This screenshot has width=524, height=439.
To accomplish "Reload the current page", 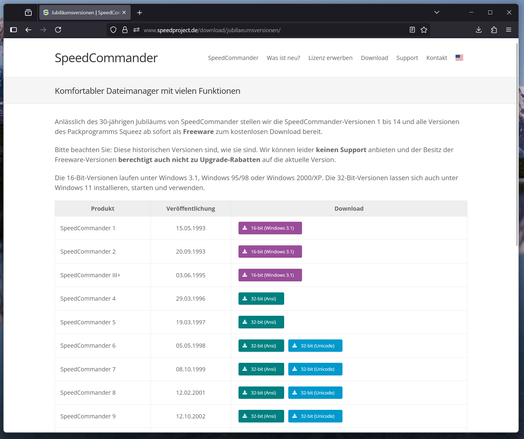I will pos(58,30).
